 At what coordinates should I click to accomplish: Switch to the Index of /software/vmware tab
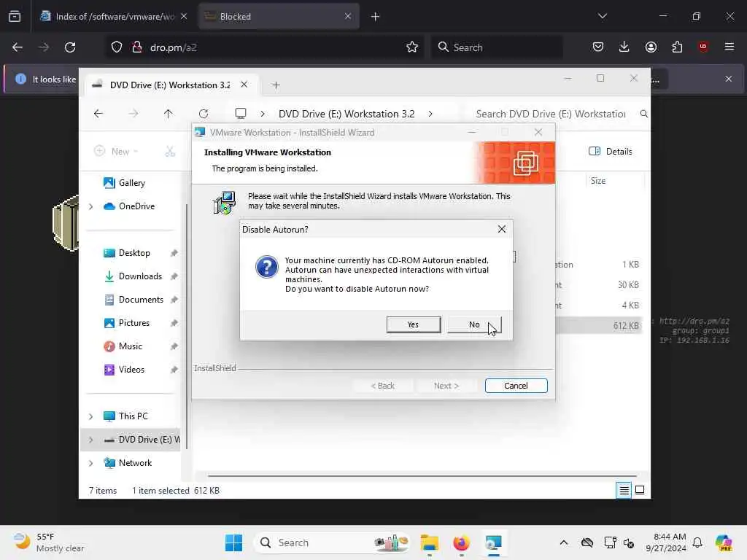point(114,16)
